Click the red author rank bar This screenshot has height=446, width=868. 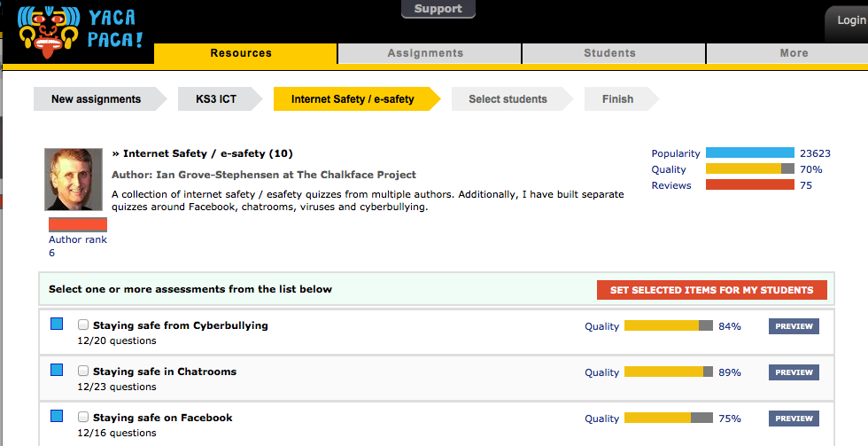78,225
